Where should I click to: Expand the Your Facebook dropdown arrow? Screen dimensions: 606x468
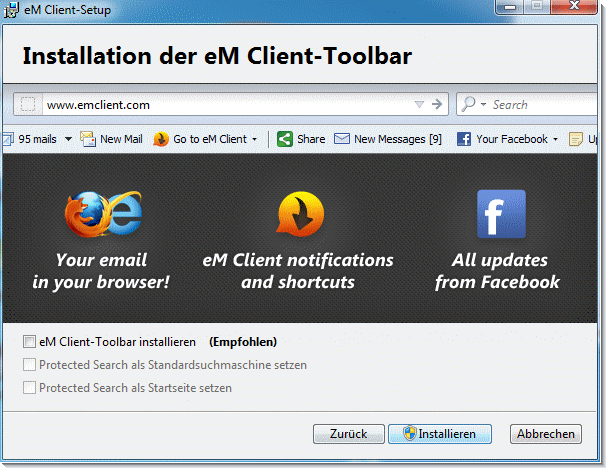point(555,139)
